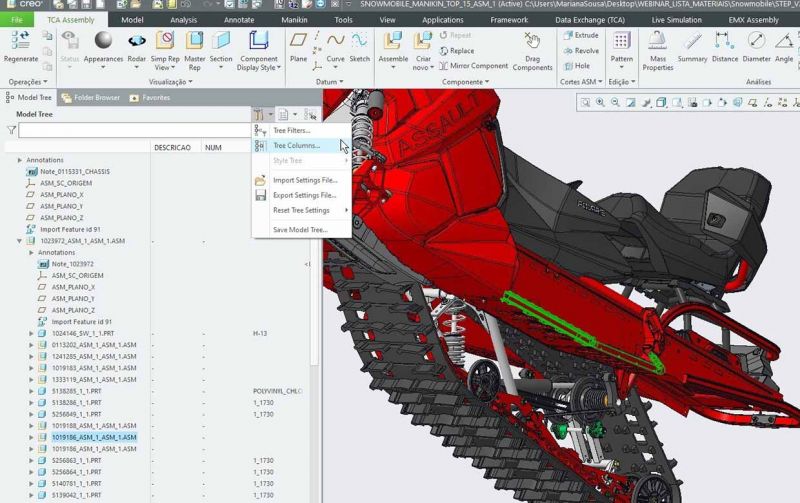Choose Tree Filters... from the menu
Image resolution: width=800 pixels, height=503 pixels.
pyautogui.click(x=302, y=131)
